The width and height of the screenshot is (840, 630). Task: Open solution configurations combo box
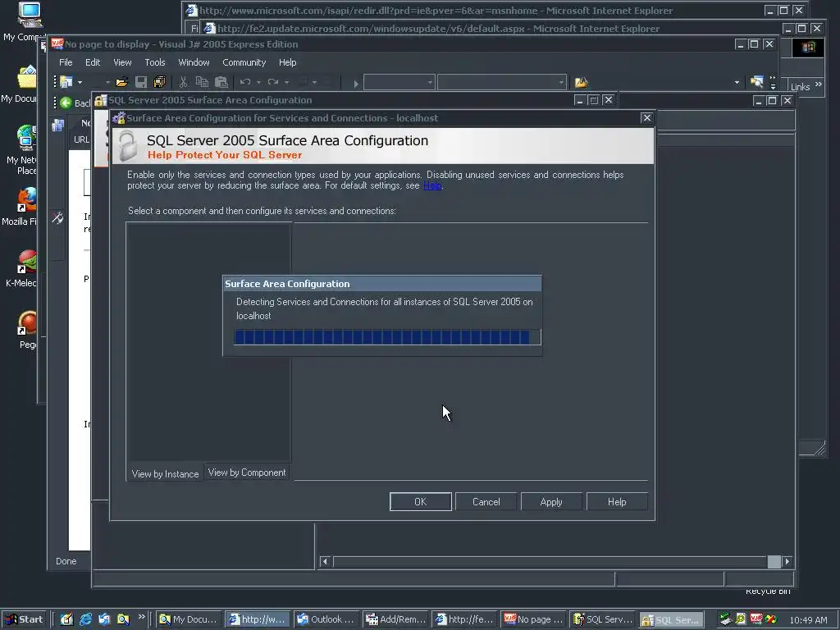click(399, 83)
